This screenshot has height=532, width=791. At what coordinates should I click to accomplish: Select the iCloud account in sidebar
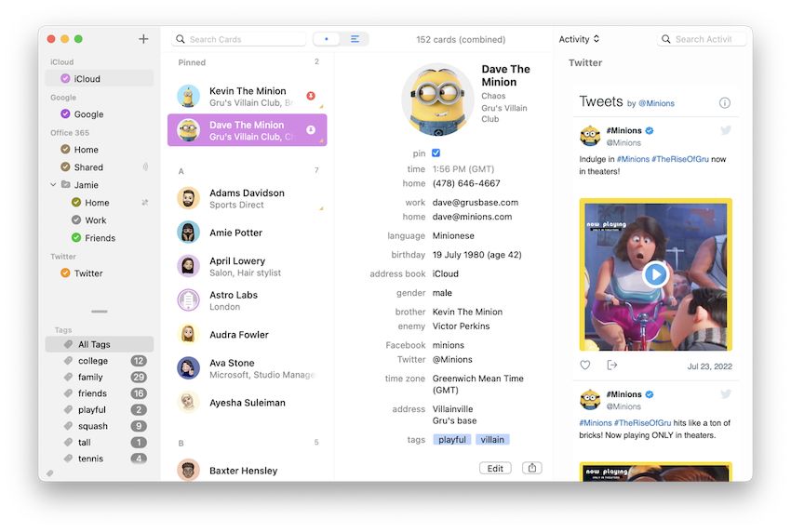coord(100,79)
